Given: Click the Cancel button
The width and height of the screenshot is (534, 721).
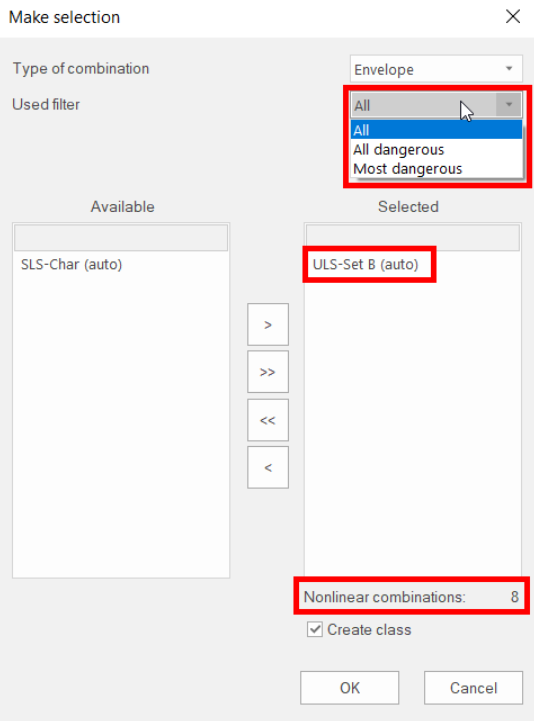Looking at the screenshot, I should (473, 687).
